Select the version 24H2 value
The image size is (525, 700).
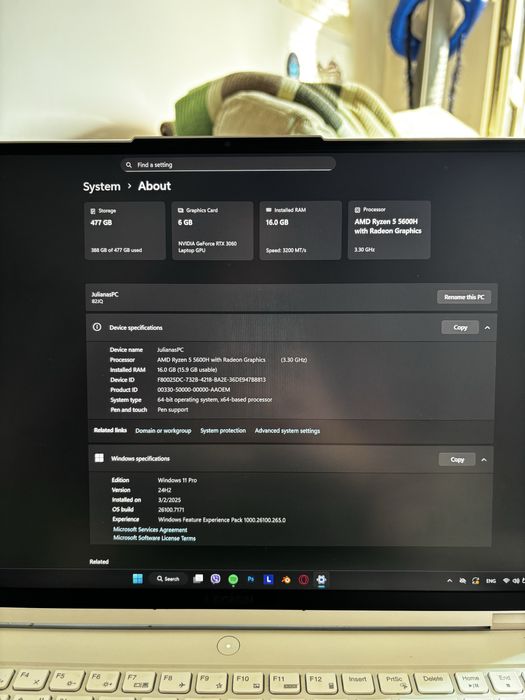[x=165, y=490]
